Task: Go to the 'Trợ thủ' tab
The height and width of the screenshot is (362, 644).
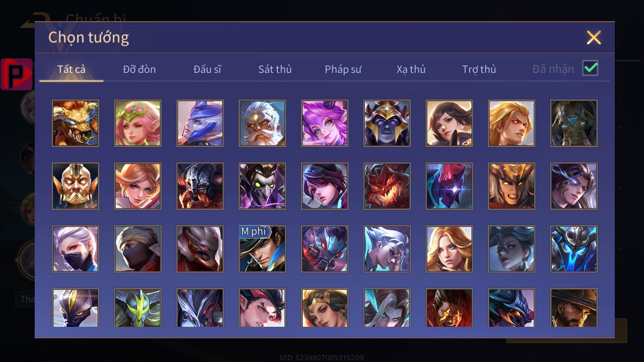Action: 479,69
